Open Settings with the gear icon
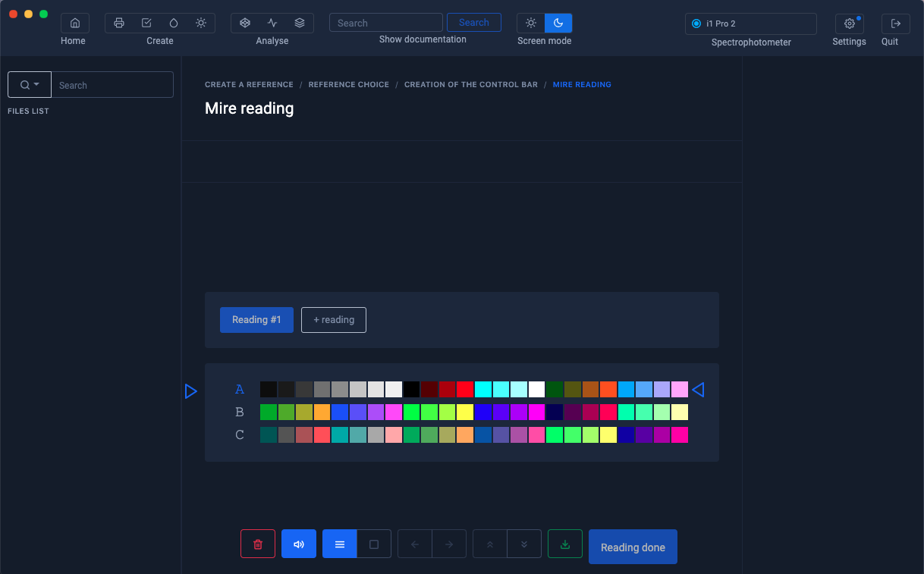This screenshot has height=574, width=924. pyautogui.click(x=850, y=24)
